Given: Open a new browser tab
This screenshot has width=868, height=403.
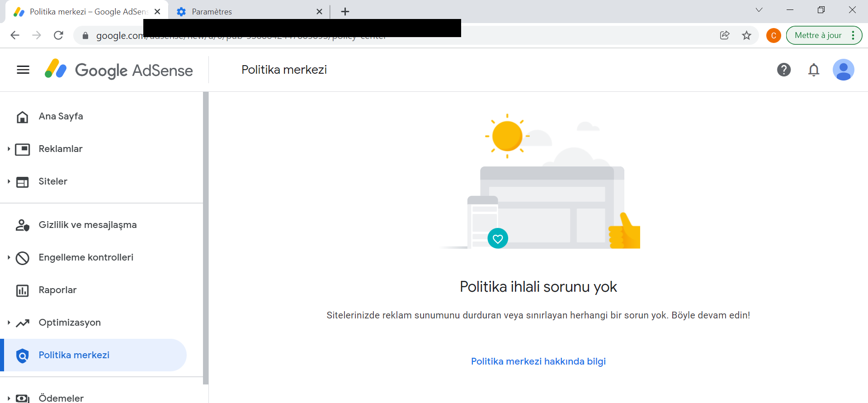Looking at the screenshot, I should point(345,12).
